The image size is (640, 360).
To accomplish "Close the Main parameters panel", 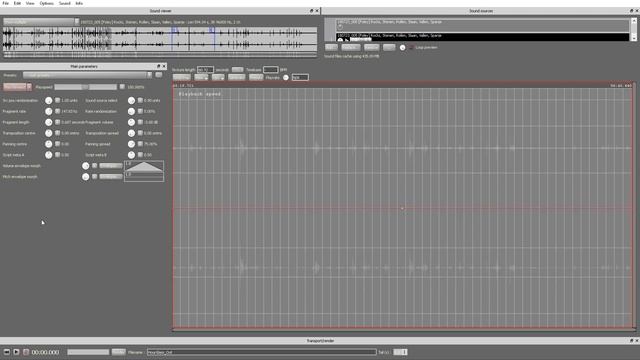I will (164, 66).
